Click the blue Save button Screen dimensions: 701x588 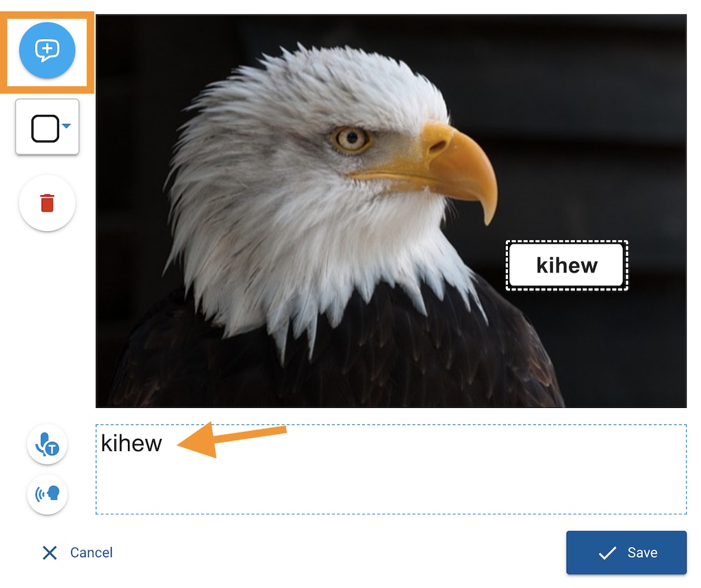pyautogui.click(x=626, y=552)
